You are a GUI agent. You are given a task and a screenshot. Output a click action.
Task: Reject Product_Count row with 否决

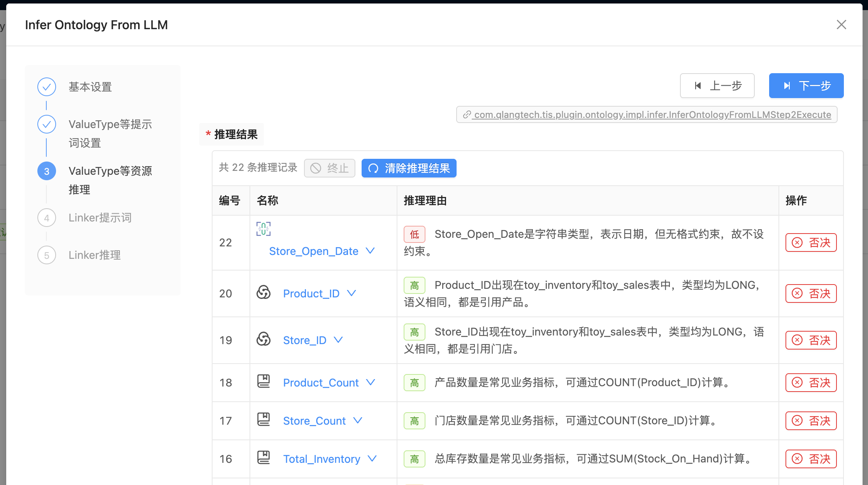[811, 383]
